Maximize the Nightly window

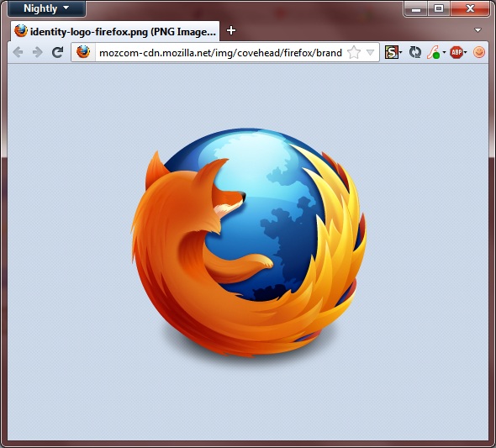click(x=439, y=8)
